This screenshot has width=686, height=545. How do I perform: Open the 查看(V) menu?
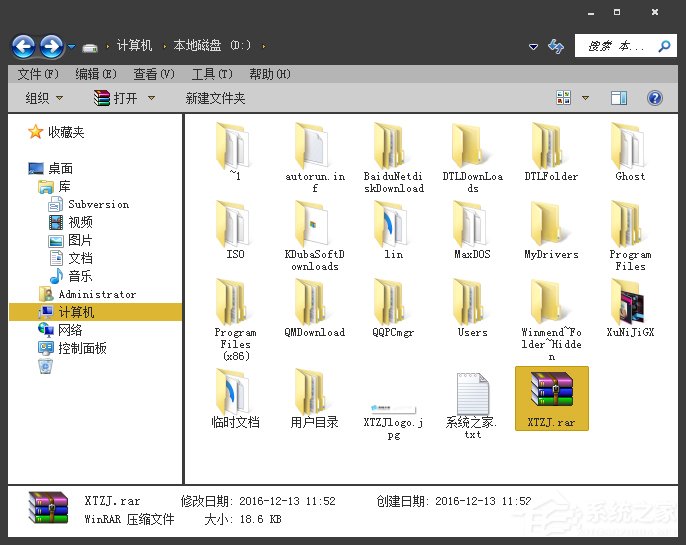coord(154,74)
